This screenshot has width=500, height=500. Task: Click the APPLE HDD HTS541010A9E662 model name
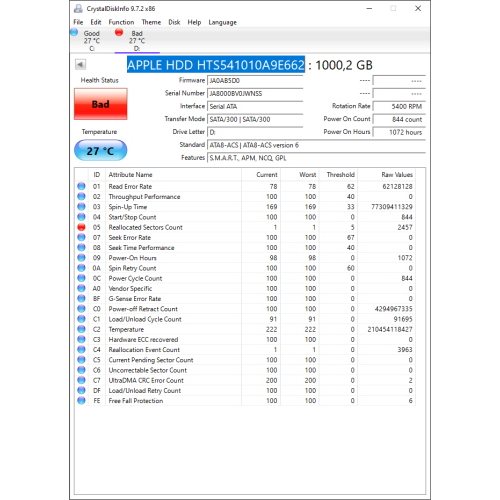216,65
